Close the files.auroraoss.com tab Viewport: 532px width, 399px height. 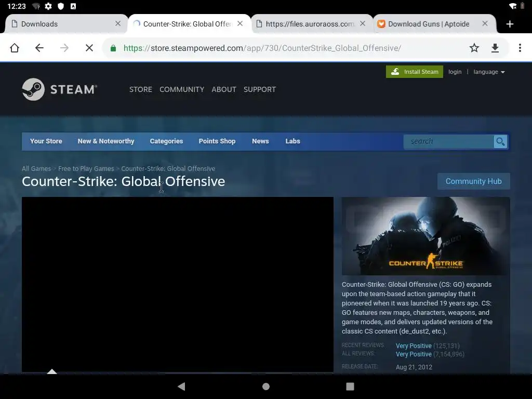click(363, 23)
